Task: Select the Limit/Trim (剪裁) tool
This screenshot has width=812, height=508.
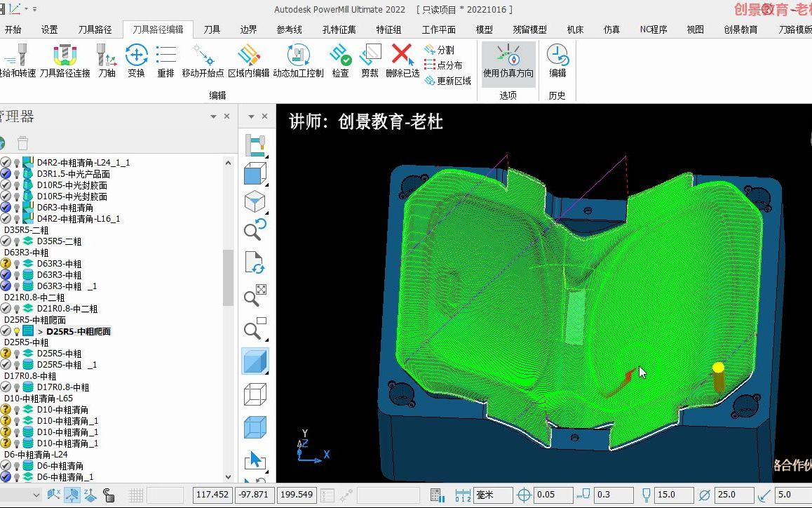Action: 370,60
